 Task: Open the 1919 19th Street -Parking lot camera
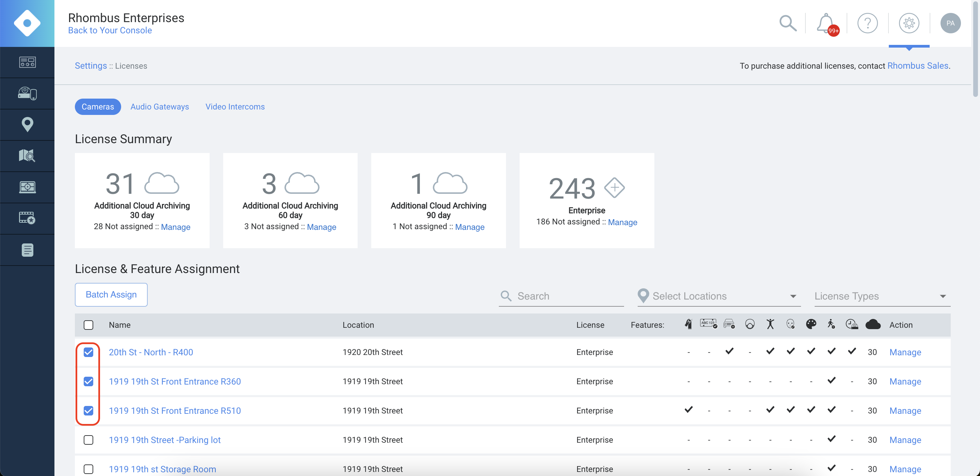pos(164,440)
